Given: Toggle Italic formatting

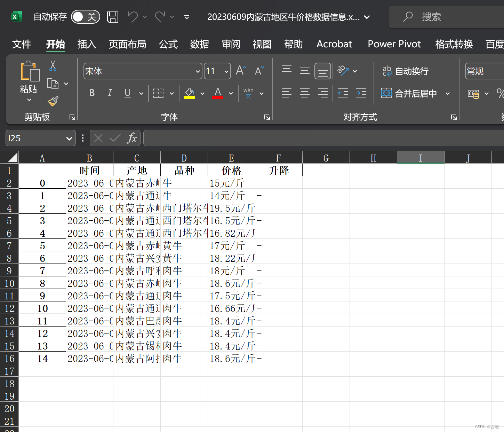Looking at the screenshot, I should (110, 93).
